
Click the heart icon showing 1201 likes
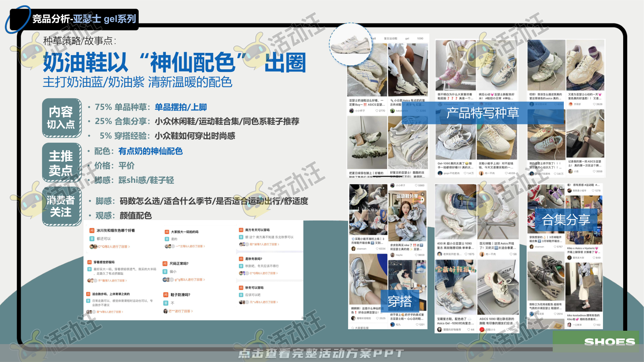click(417, 324)
